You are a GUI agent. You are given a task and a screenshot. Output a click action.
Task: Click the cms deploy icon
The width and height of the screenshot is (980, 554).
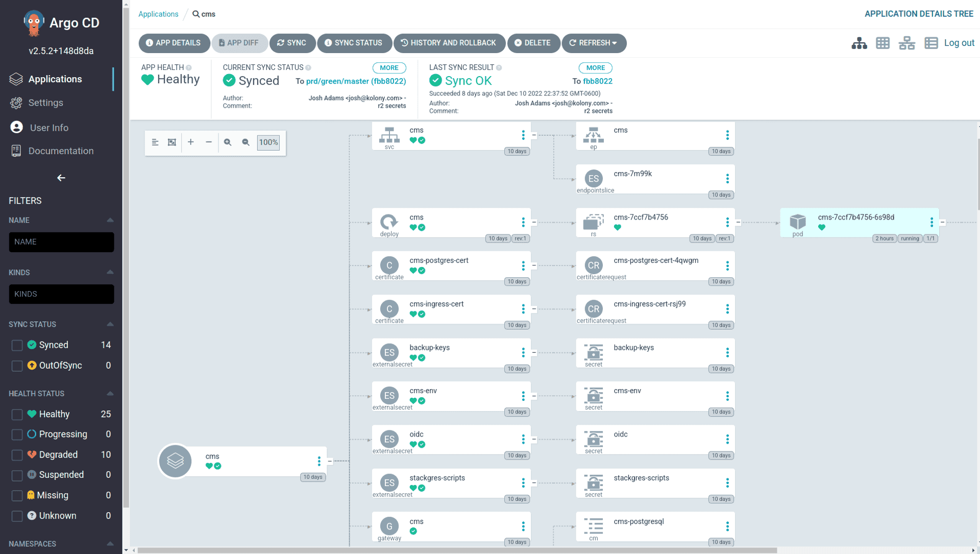click(x=389, y=222)
